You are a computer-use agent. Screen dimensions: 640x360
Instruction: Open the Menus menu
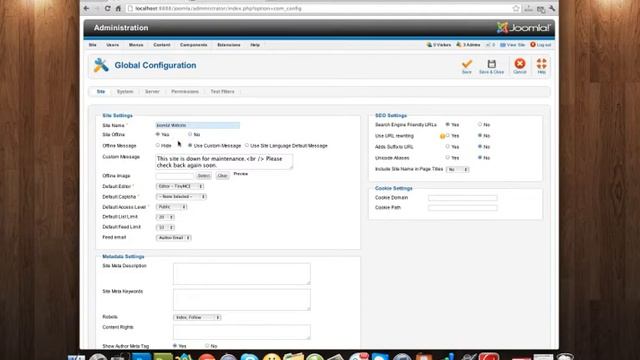(x=136, y=45)
